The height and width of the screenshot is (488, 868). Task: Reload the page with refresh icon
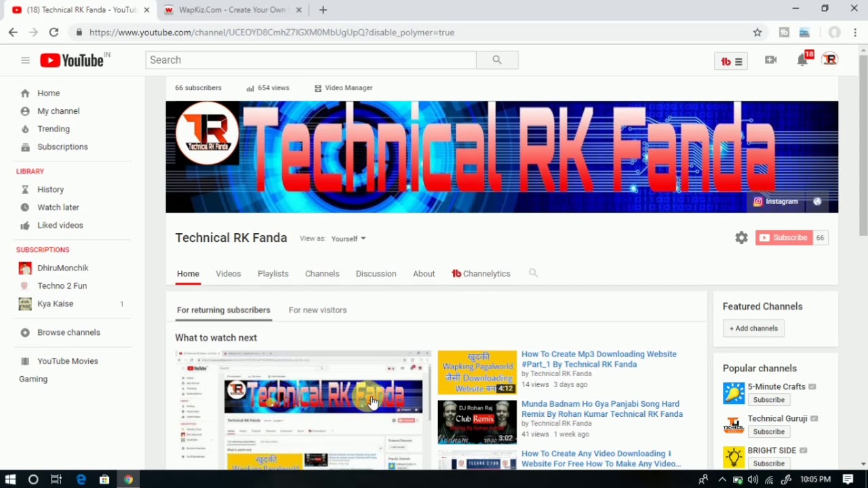click(54, 32)
